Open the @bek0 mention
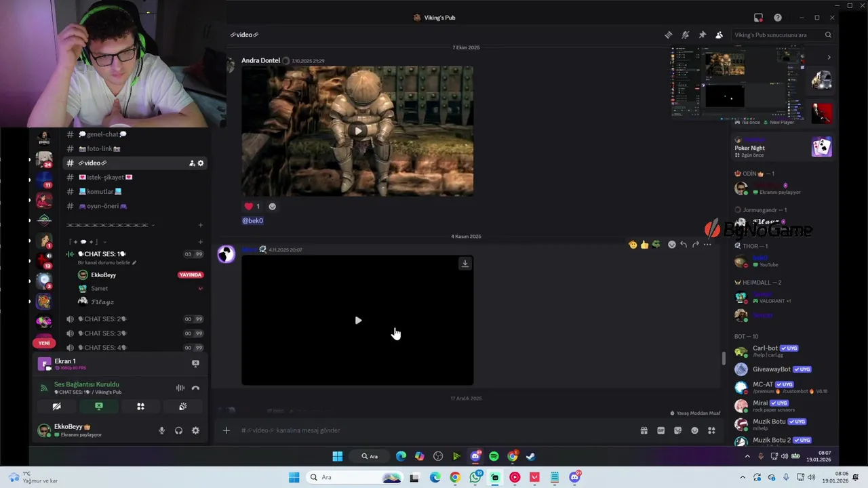 (252, 220)
